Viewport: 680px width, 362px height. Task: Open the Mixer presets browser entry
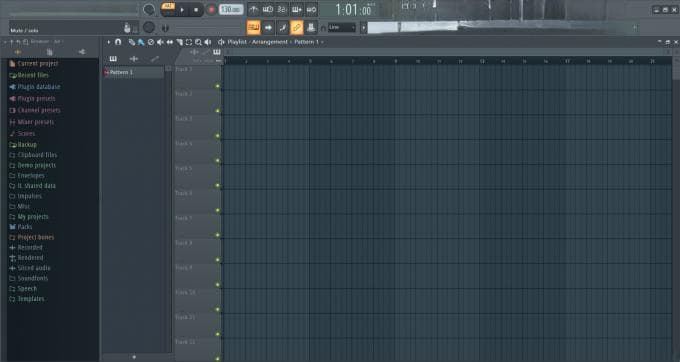(32, 122)
